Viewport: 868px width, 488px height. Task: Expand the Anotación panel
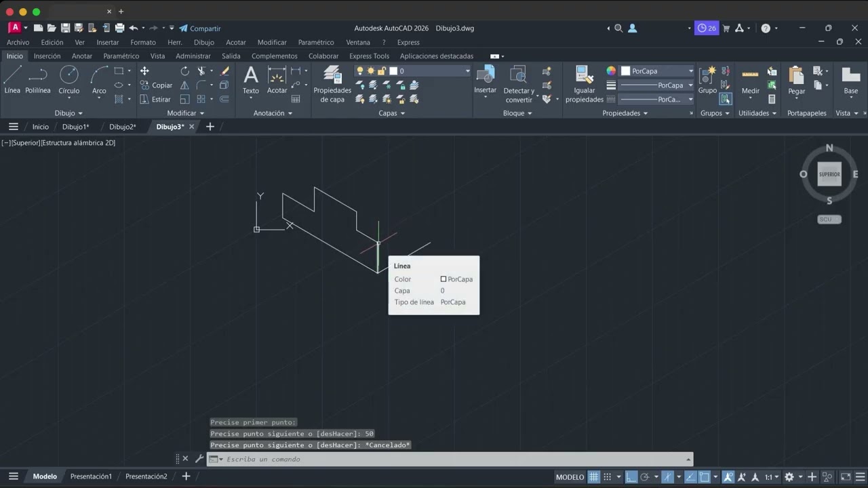tap(273, 113)
